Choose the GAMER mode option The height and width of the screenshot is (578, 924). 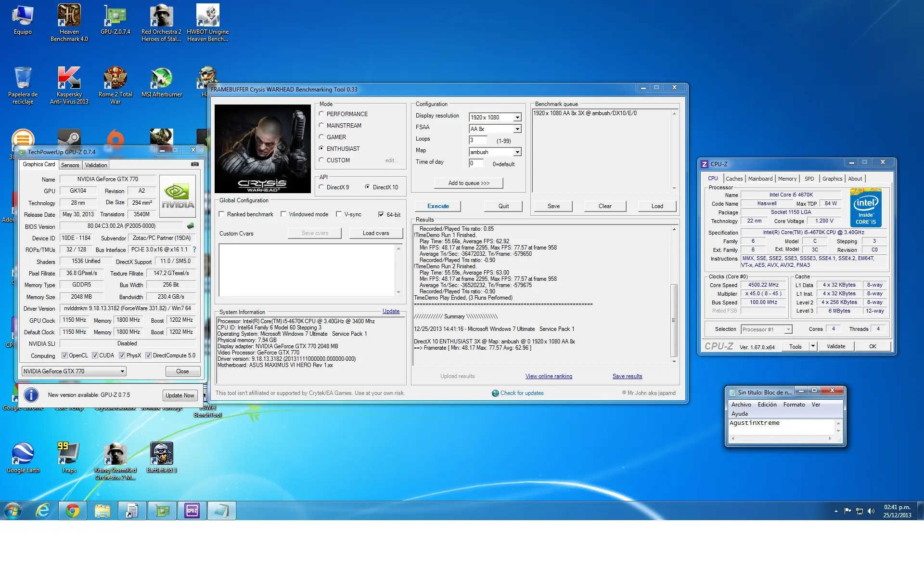click(x=321, y=137)
